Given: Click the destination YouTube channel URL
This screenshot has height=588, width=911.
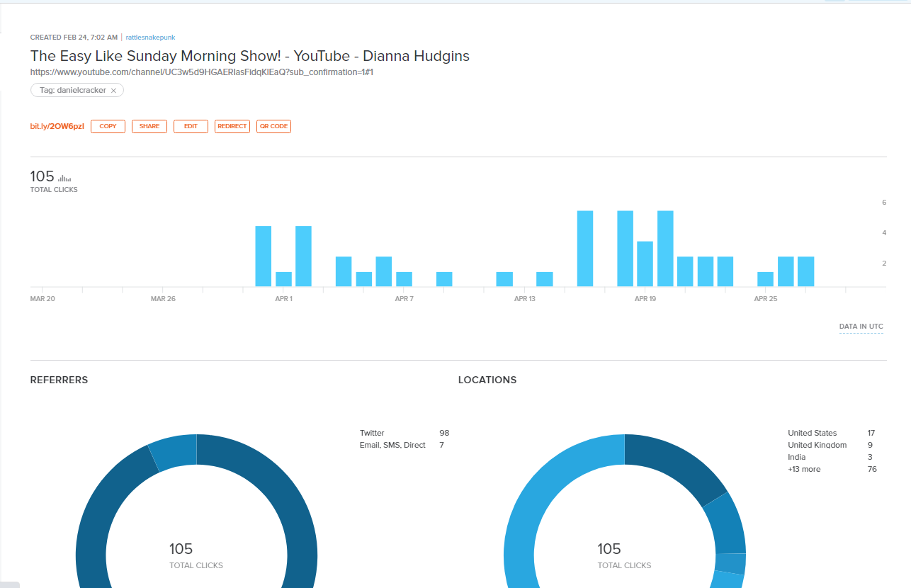Looking at the screenshot, I should (201, 72).
